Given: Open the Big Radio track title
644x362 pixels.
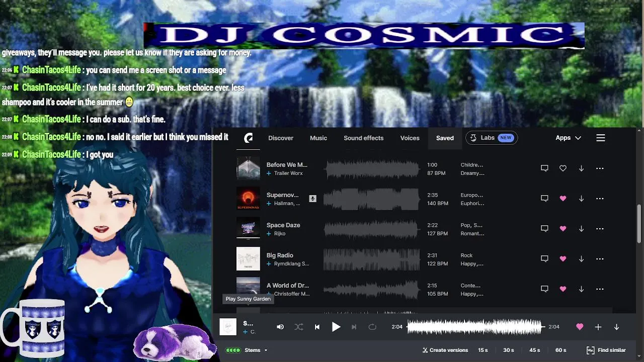Looking at the screenshot, I should click(280, 255).
